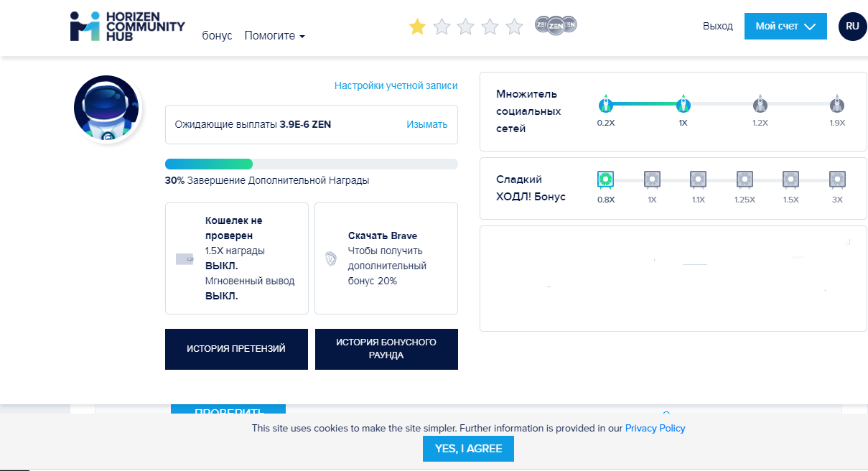
Task: Click the social multiplier progress track
Action: [722, 104]
